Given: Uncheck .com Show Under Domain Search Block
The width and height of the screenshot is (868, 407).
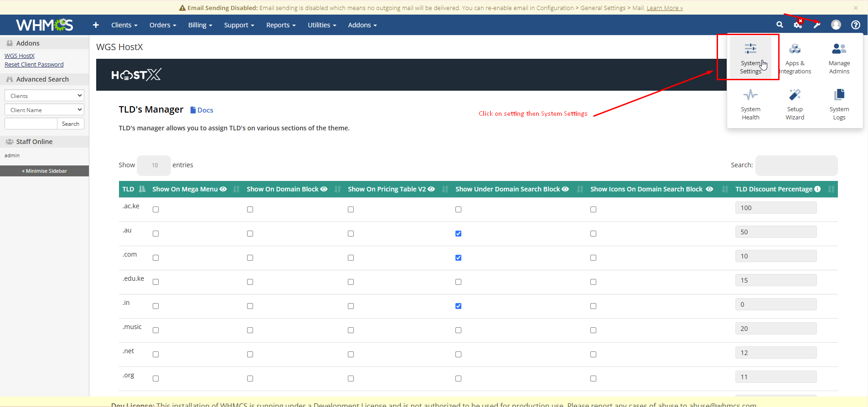Looking at the screenshot, I should click(458, 258).
